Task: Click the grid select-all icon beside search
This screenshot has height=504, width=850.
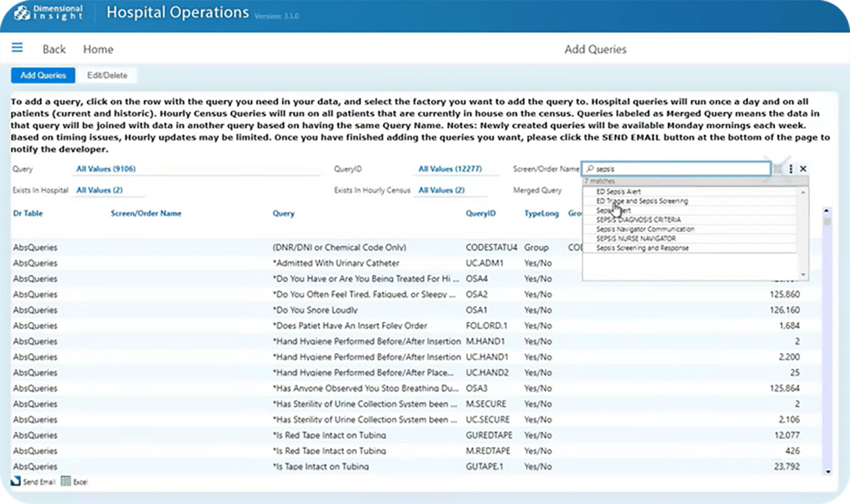Action: (778, 169)
